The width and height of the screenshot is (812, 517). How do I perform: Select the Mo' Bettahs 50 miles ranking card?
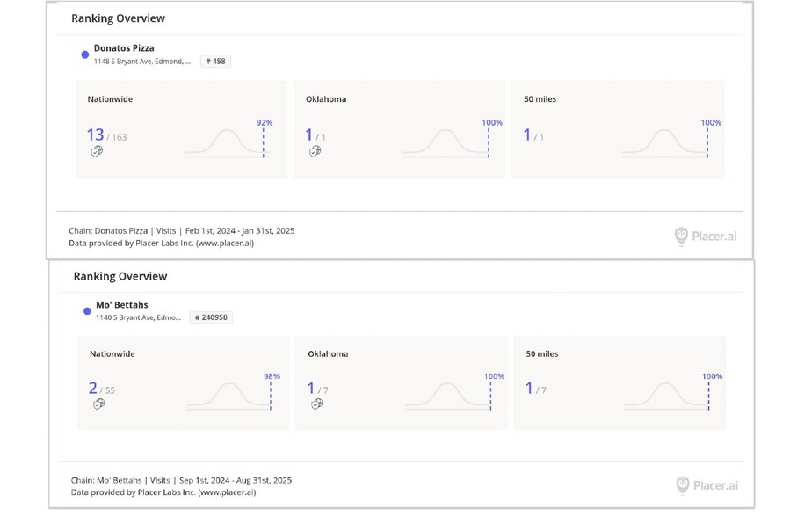pyautogui.click(x=620, y=382)
